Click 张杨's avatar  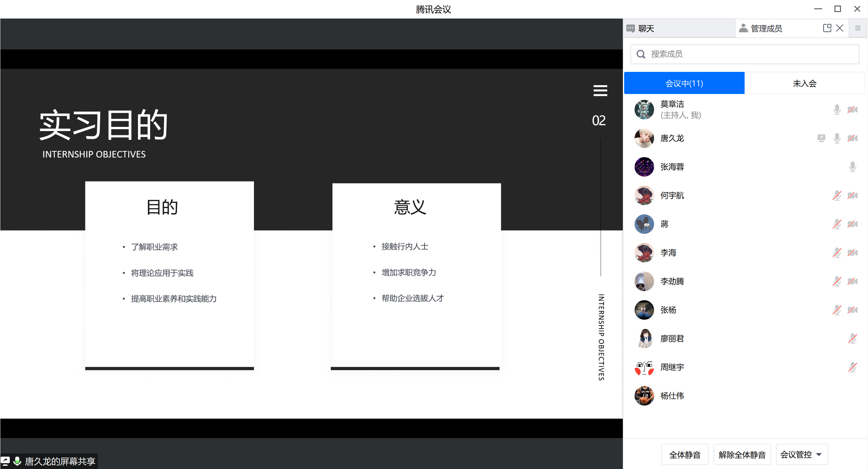click(644, 310)
